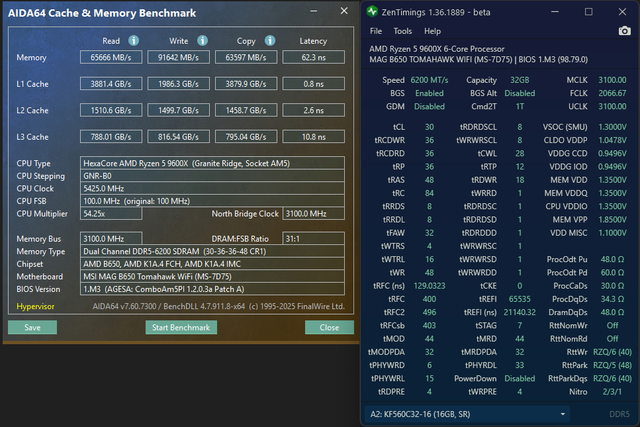Click the tRFC (ns) value 129.0323

tap(429, 286)
